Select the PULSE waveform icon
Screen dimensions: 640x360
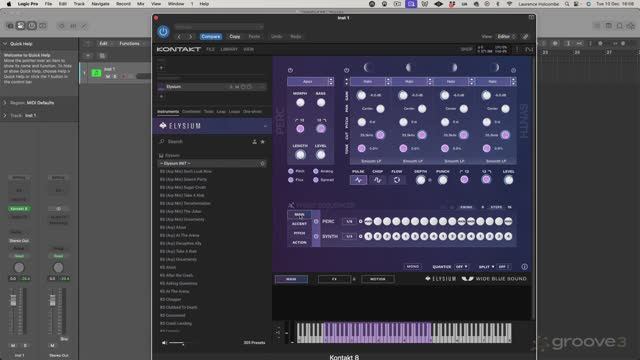click(x=358, y=180)
